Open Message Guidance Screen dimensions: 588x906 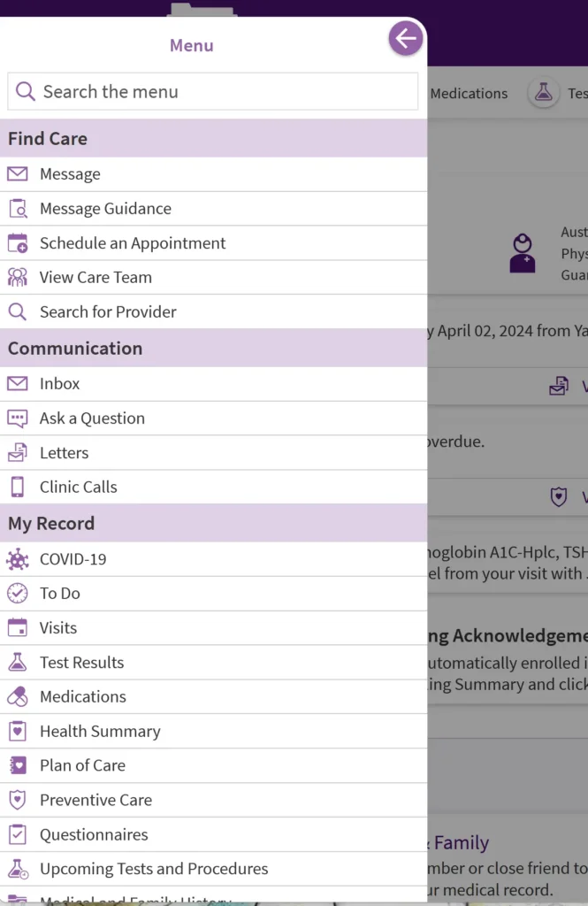[214, 209]
